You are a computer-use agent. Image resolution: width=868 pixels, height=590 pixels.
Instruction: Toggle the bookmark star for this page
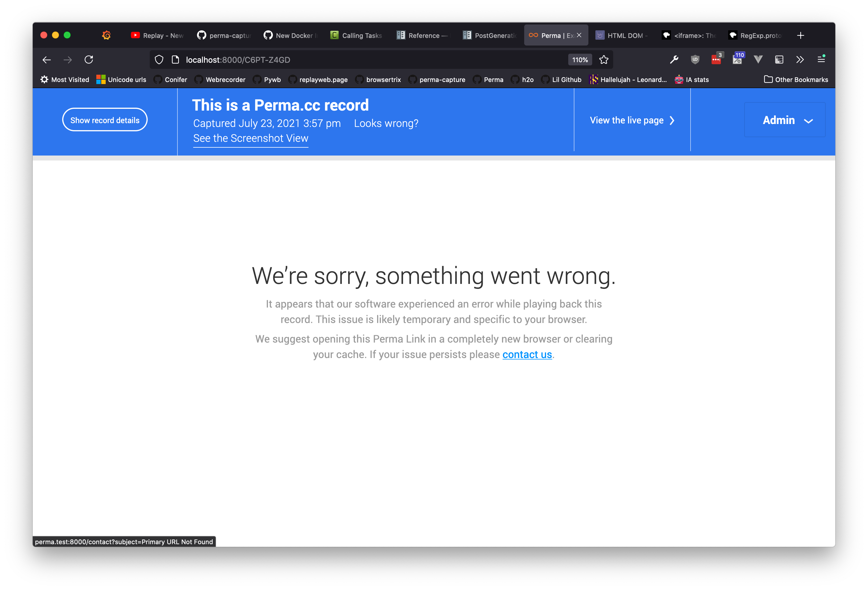(x=603, y=59)
